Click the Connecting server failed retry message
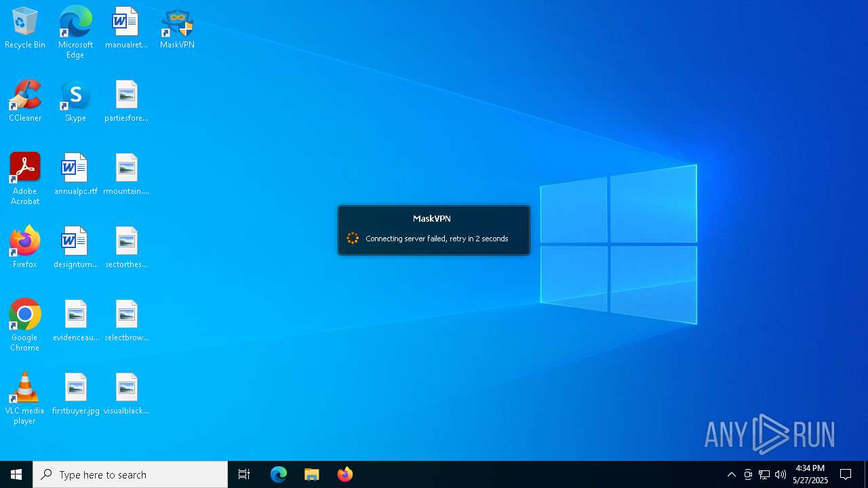Image resolution: width=868 pixels, height=488 pixels. 437,239
